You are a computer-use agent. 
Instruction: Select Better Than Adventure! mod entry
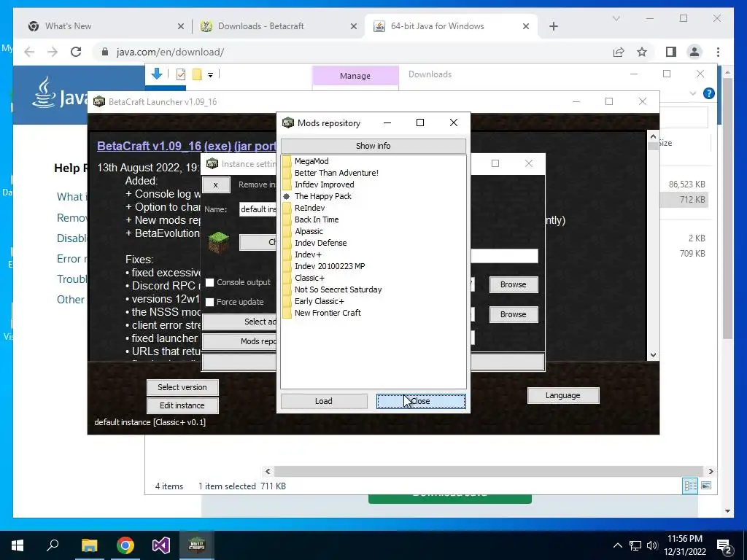tap(336, 173)
